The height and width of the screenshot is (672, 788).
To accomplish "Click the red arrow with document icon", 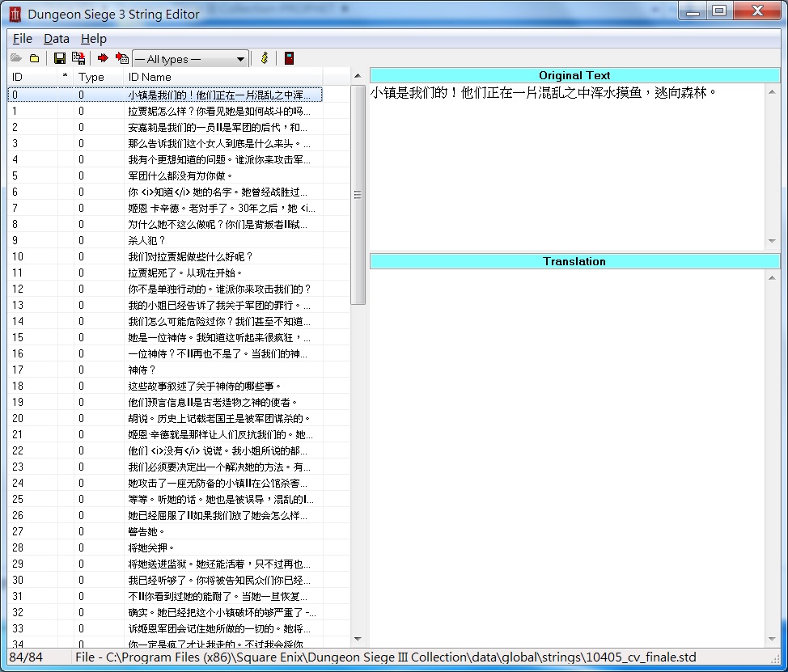I will click(x=121, y=58).
